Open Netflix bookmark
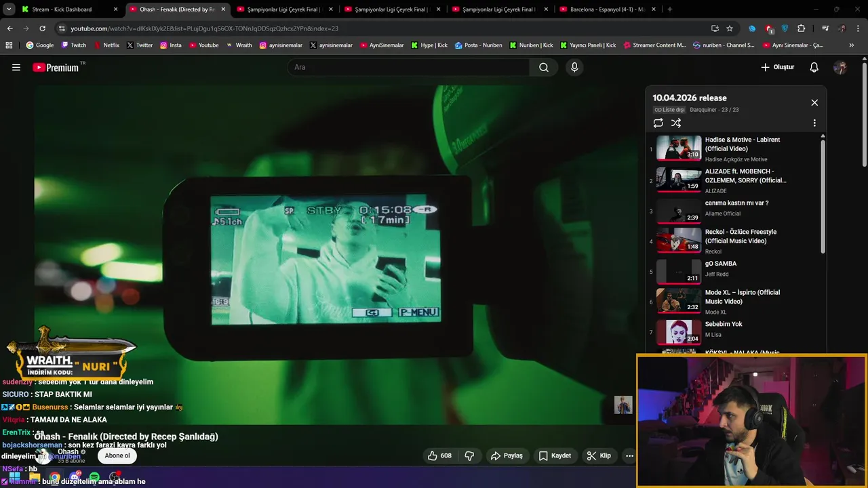 pos(106,45)
